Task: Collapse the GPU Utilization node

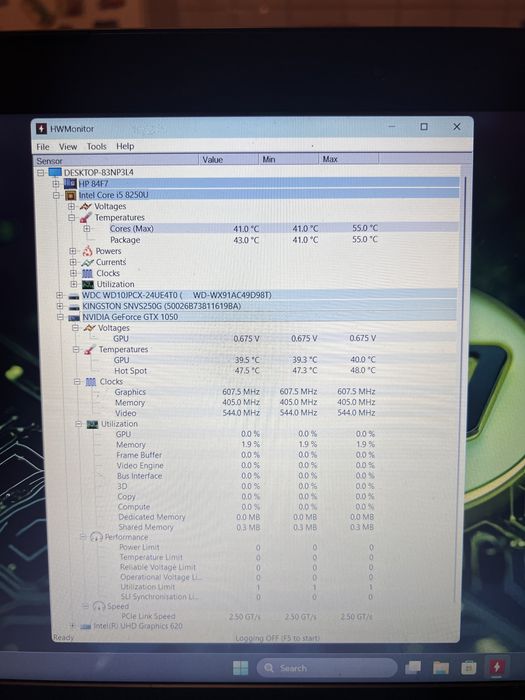Action: pyautogui.click(x=78, y=424)
